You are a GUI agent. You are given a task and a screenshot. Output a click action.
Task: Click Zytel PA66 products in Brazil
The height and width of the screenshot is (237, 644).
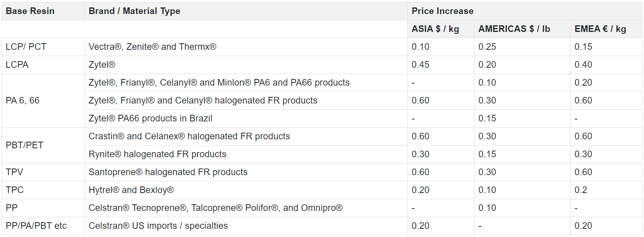click(x=150, y=118)
